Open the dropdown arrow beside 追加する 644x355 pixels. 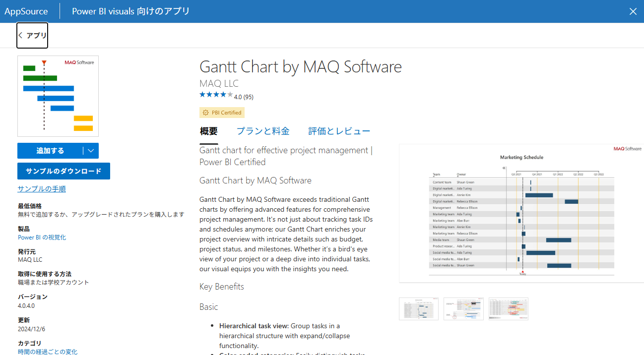click(x=91, y=151)
